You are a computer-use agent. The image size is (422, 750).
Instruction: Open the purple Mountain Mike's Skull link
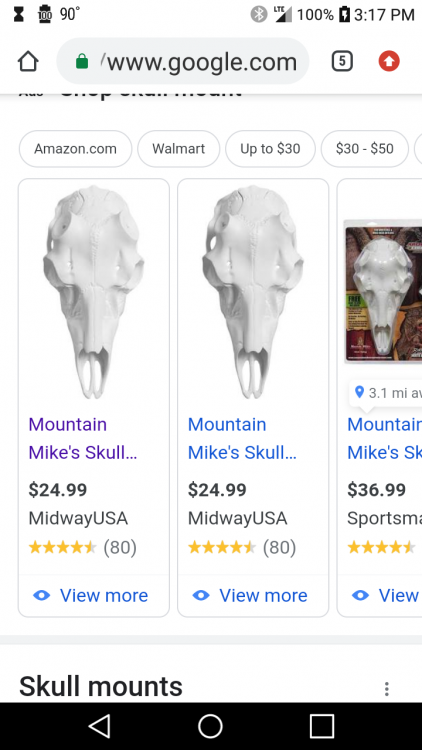tap(83, 438)
